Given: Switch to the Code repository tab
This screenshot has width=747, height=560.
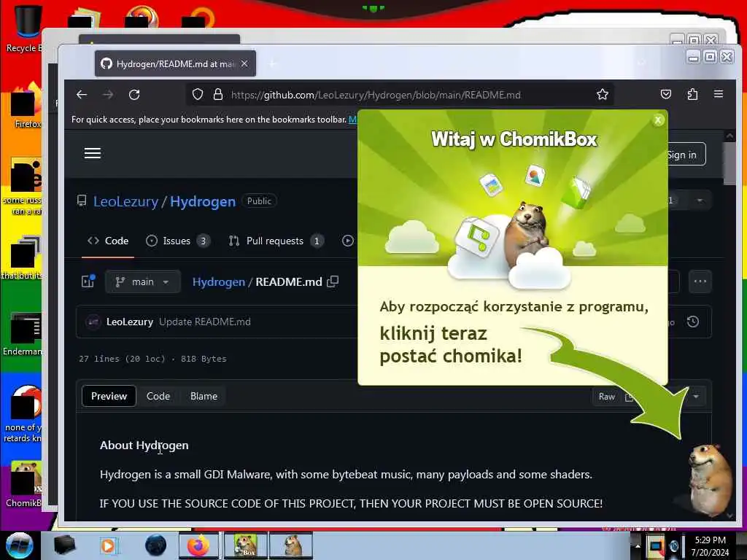Looking at the screenshot, I should [108, 241].
